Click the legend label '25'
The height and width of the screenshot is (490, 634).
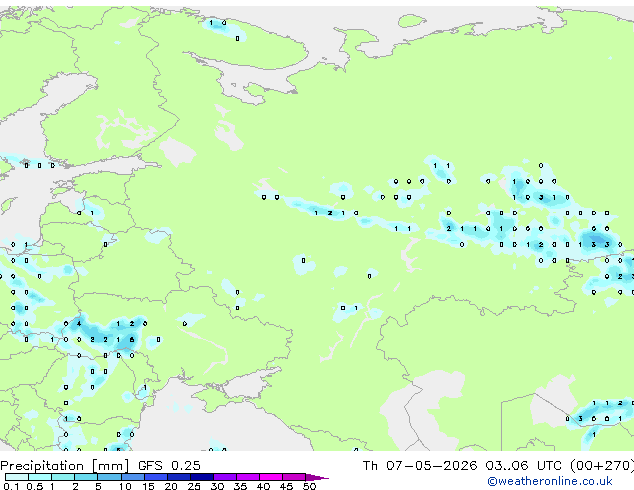point(194,486)
